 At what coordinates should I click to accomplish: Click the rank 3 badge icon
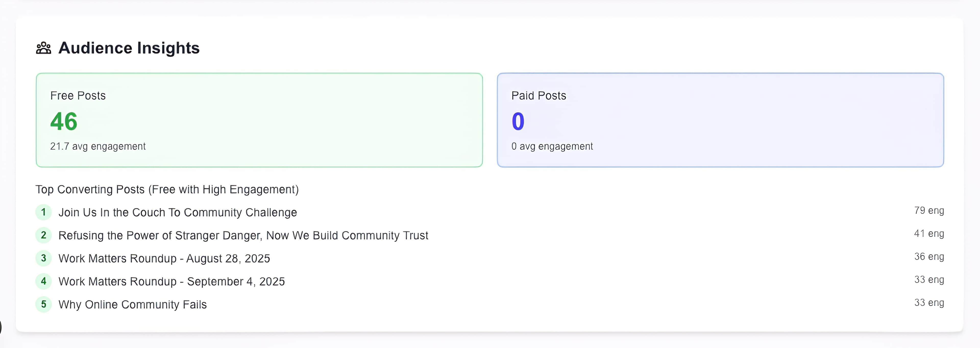[x=44, y=258]
